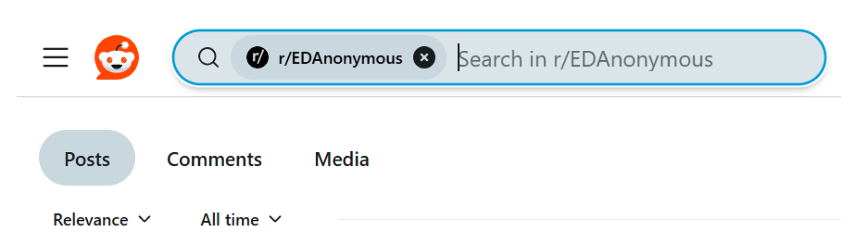868x250 pixels.
Task: Click the three-line menu icon beside the logo
Action: pyautogui.click(x=56, y=58)
